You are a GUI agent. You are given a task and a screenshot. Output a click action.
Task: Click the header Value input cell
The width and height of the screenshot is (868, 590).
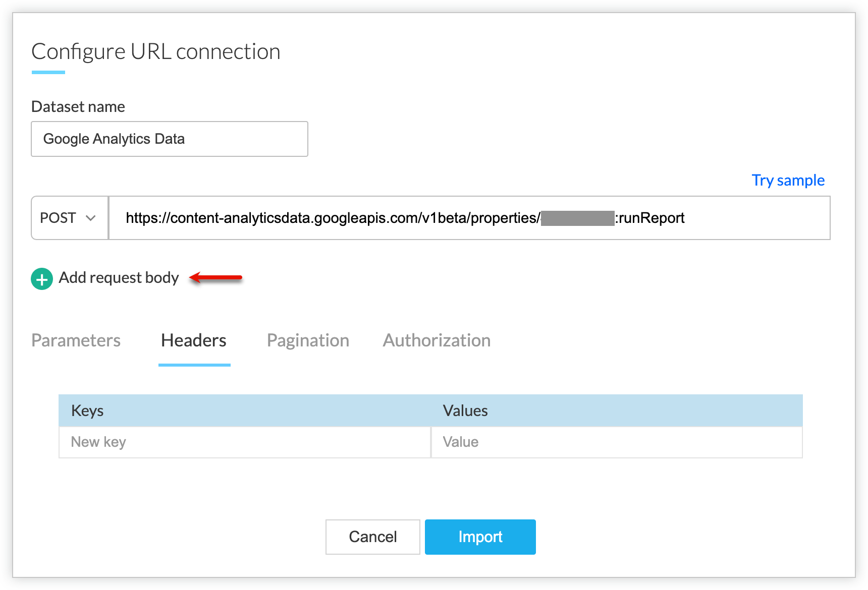point(616,442)
